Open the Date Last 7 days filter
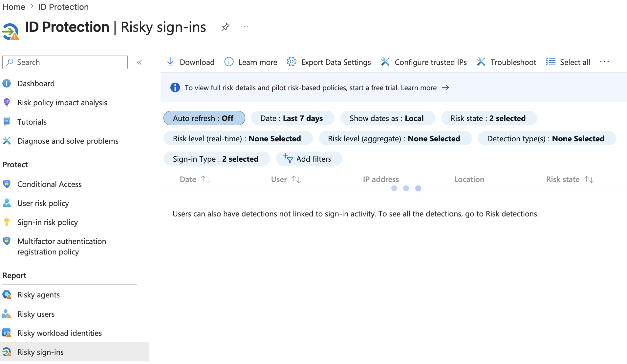This screenshot has width=627, height=364. click(292, 118)
